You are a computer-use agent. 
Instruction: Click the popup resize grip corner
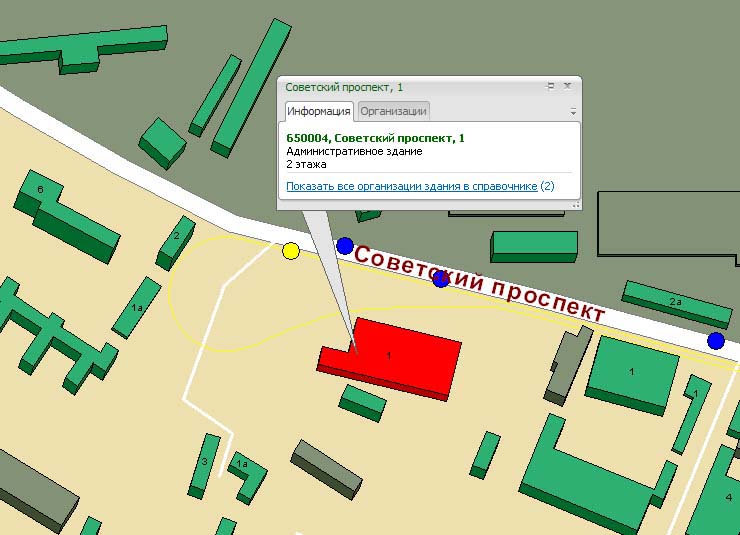[x=576, y=205]
